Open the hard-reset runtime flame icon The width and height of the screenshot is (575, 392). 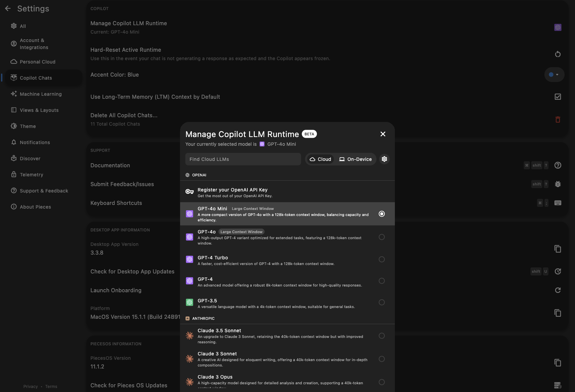(558, 54)
